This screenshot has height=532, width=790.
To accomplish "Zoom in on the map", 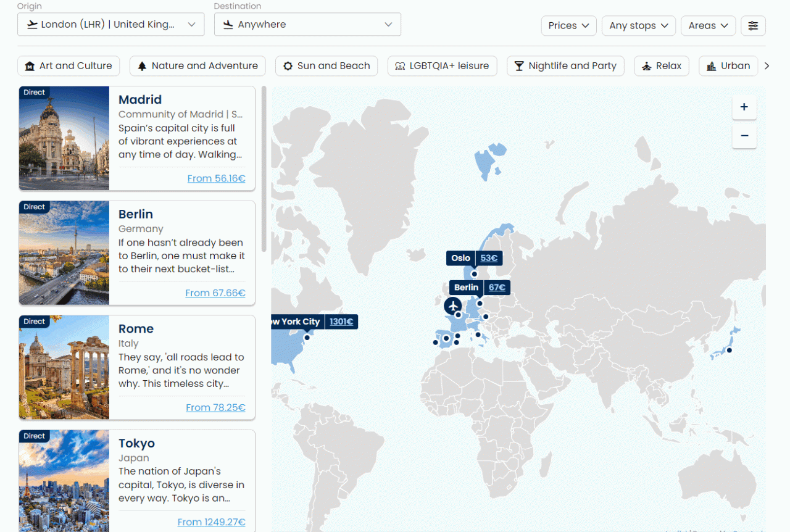I will click(744, 107).
